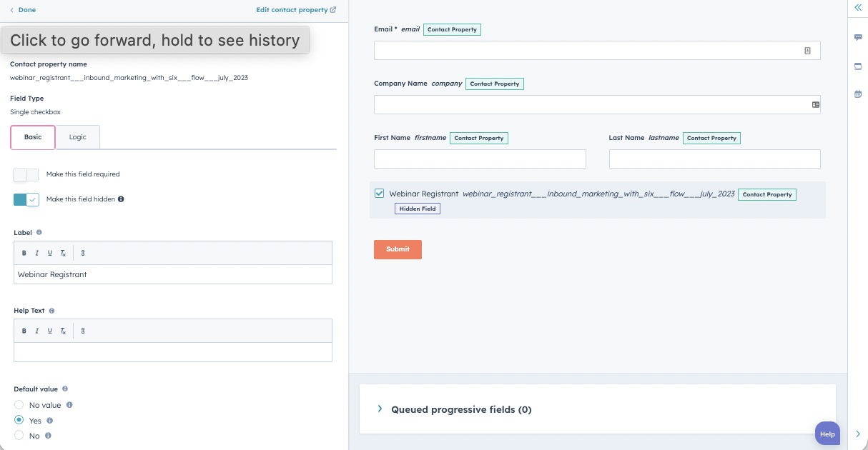Viewport: 868px width, 450px height.
Task: Click info icon next to Default value
Action: point(65,389)
